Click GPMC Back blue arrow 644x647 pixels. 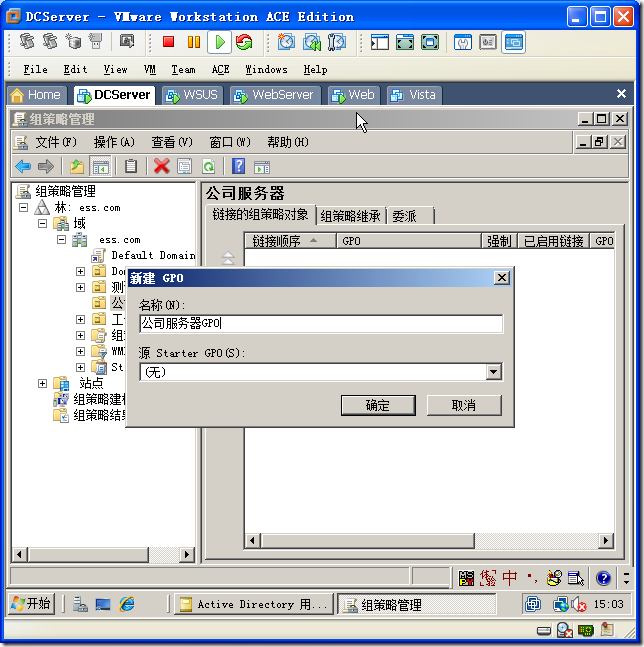23,167
